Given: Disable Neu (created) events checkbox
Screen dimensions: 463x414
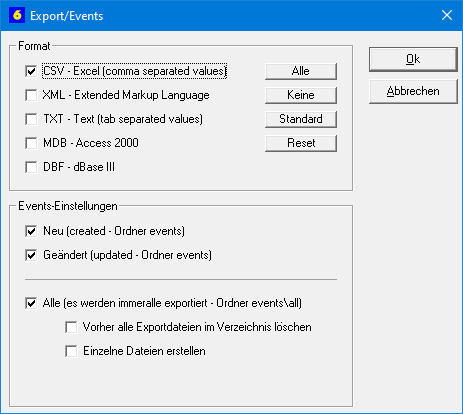Looking at the screenshot, I should coord(31,231).
